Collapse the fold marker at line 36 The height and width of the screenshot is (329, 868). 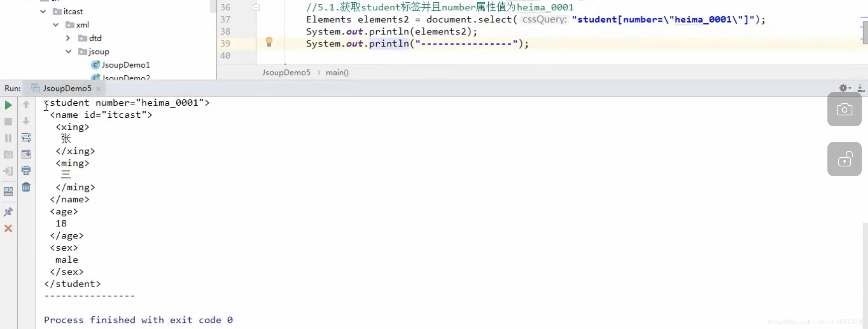click(x=256, y=7)
